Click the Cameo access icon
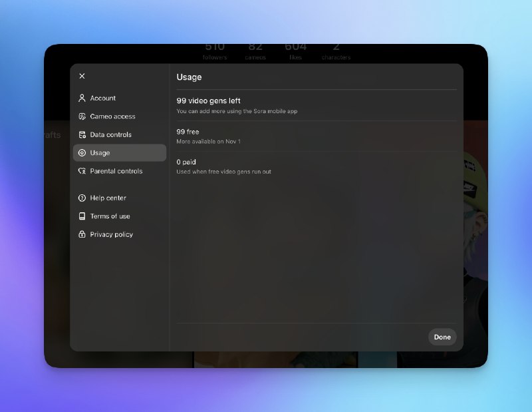 82,116
